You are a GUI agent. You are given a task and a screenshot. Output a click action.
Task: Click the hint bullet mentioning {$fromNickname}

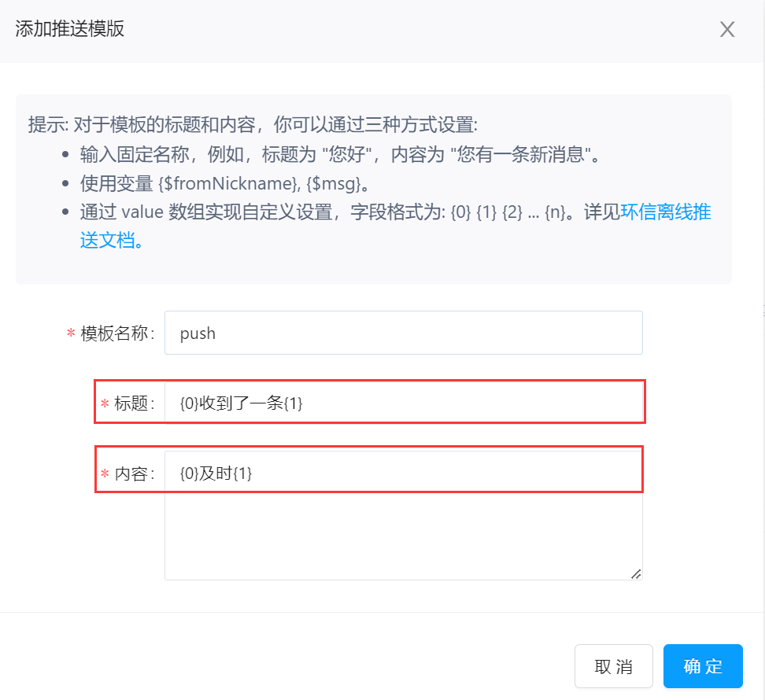[224, 184]
